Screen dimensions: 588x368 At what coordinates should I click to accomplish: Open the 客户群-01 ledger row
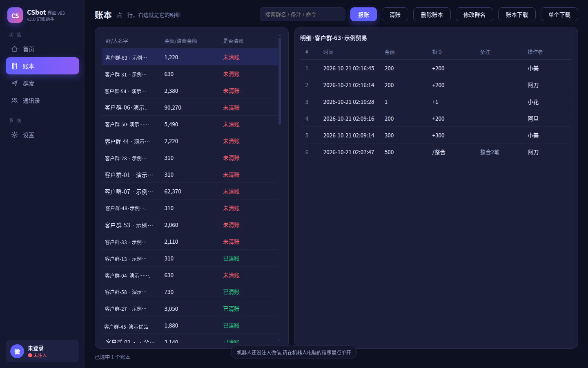(x=189, y=175)
